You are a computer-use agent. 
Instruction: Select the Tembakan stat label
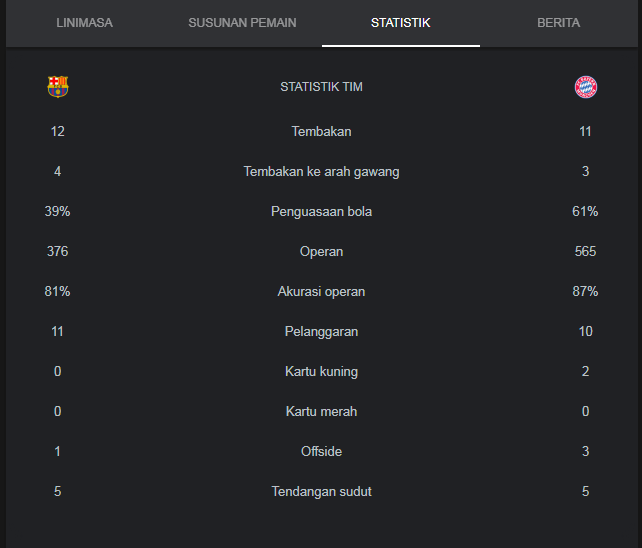pos(321,131)
